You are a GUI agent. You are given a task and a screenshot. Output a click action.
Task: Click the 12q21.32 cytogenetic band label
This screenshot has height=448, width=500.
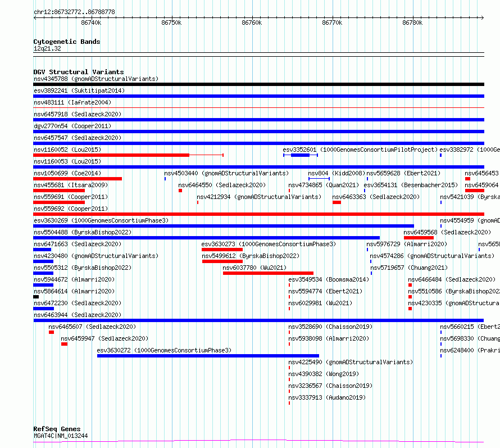pyautogui.click(x=47, y=48)
